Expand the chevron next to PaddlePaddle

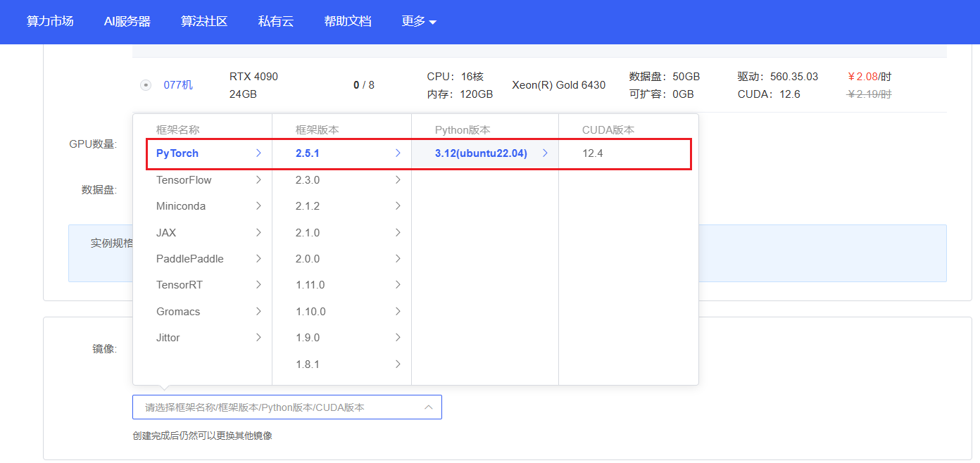click(x=258, y=259)
